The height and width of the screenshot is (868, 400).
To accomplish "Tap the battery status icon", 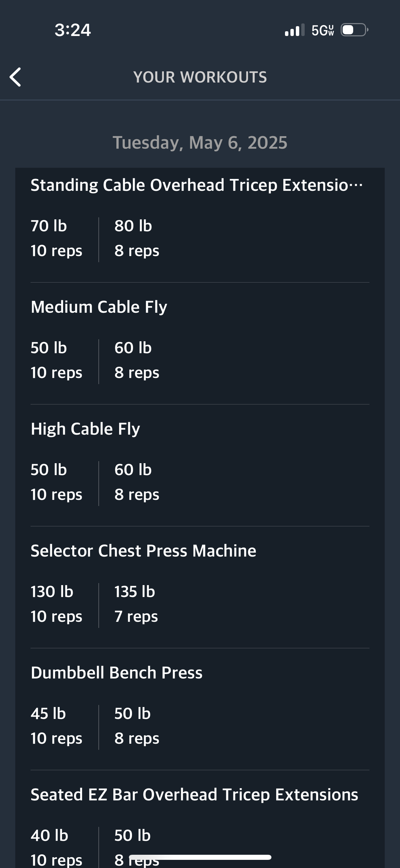I will coord(355,30).
